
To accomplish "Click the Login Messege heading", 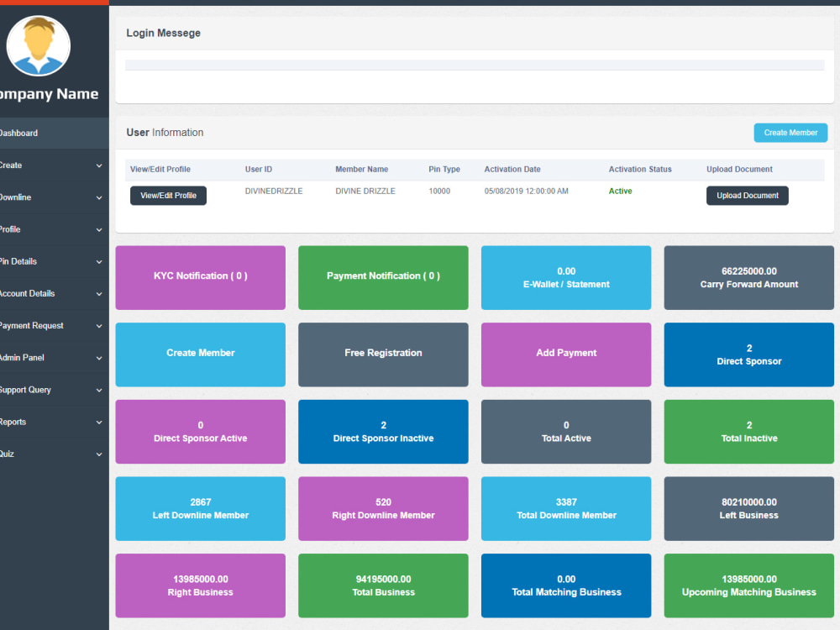I will [x=164, y=33].
